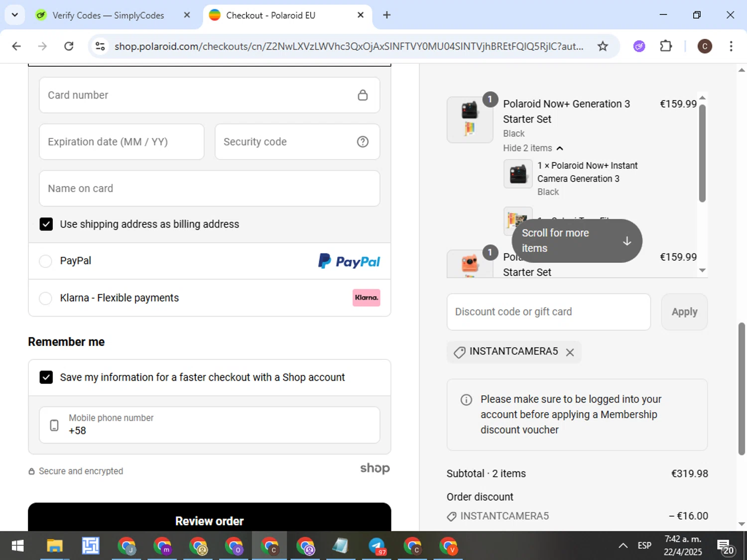Open the notification center icon
Viewport: 747px width, 560px height.
tap(725, 547)
